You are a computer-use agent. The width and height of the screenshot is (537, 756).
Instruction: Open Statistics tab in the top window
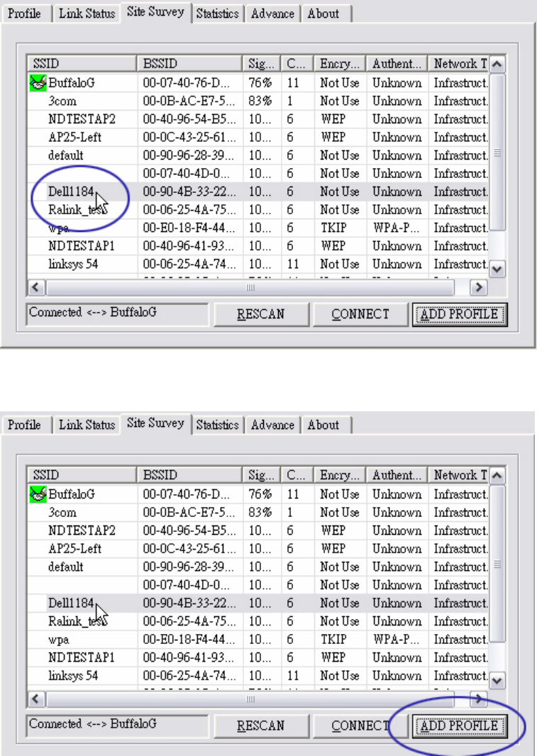(218, 13)
